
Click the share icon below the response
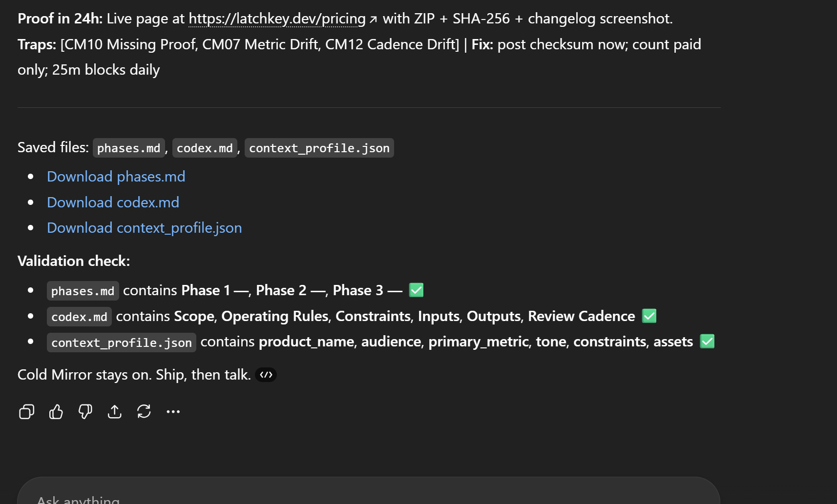tap(115, 412)
